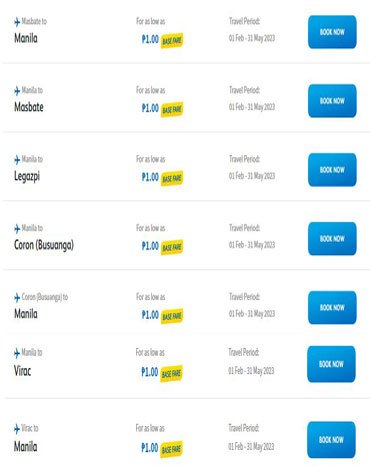
Task: Click the ₱1.00 price for Manila to Masbate
Action: point(150,108)
